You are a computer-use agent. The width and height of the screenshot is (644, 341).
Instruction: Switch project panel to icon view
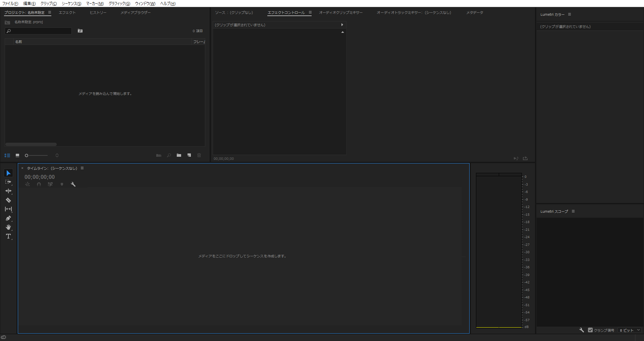[17, 155]
